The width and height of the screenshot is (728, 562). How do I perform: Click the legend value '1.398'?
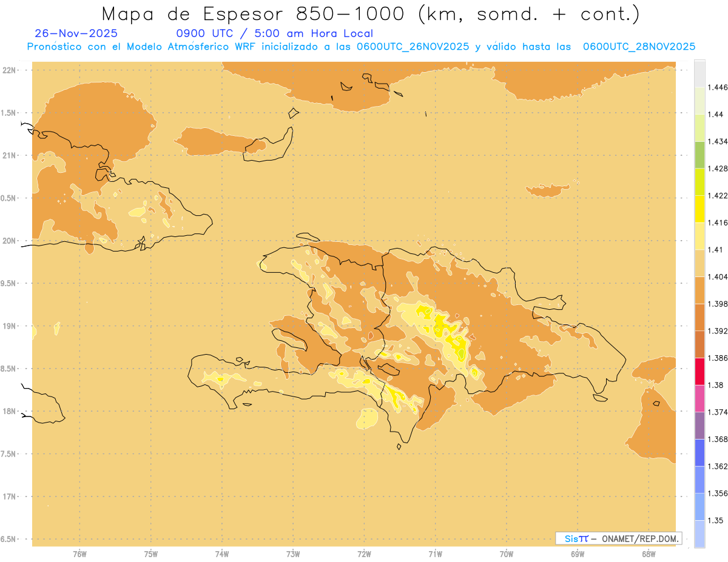tap(718, 304)
